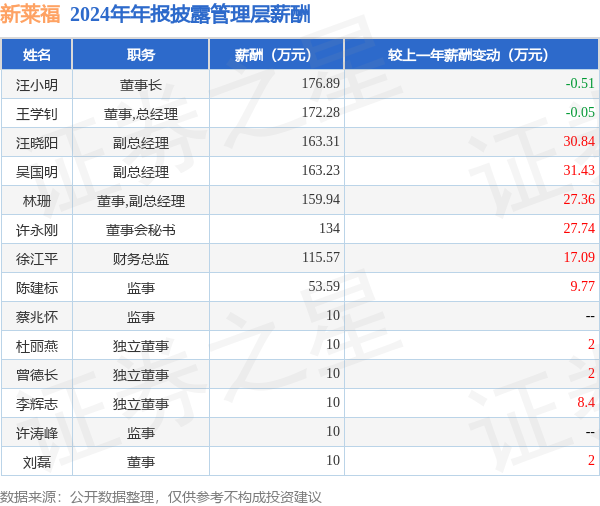Click the salary change 27.74
Screen dimensions: 600x506
[579, 228]
